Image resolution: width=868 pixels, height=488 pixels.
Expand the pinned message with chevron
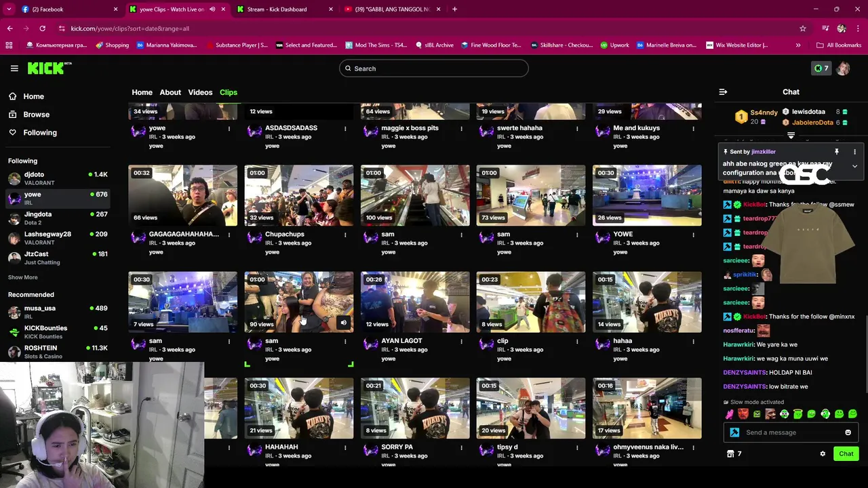[854, 166]
